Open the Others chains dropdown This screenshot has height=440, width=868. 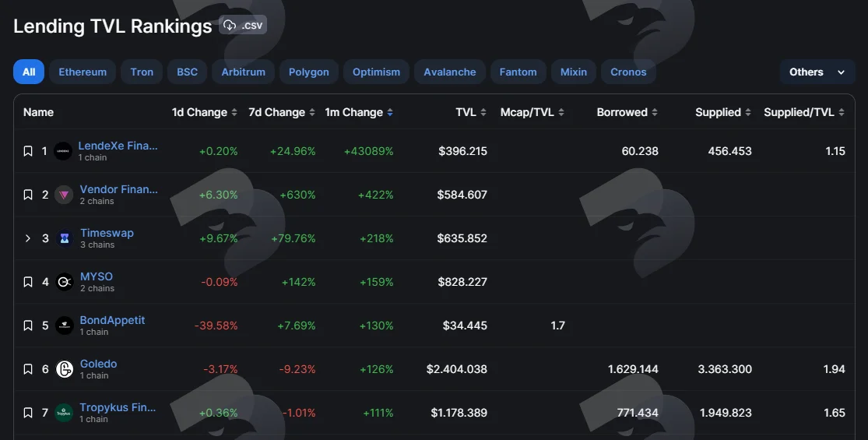[817, 72]
